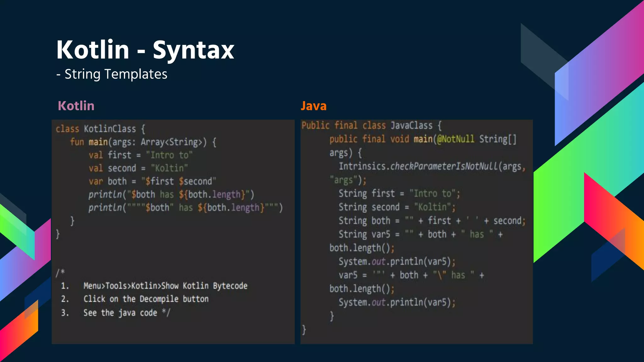
Task: Click the 'class KotlinClass {' code line
Action: point(100,129)
